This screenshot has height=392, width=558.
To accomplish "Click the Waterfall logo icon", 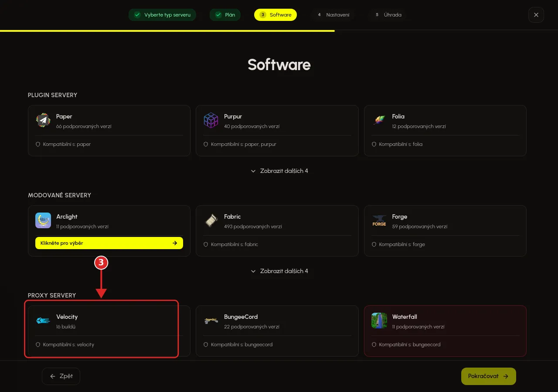I will (x=379, y=321).
